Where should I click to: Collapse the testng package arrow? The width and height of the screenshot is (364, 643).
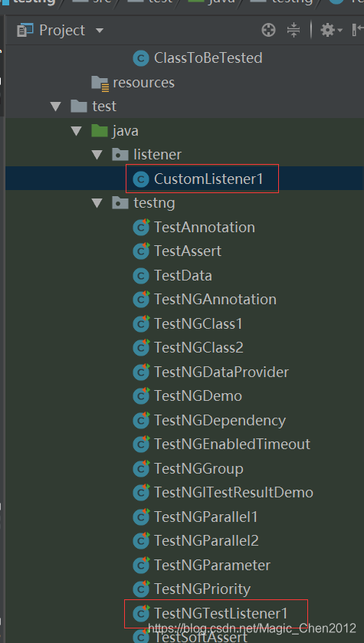coord(97,203)
